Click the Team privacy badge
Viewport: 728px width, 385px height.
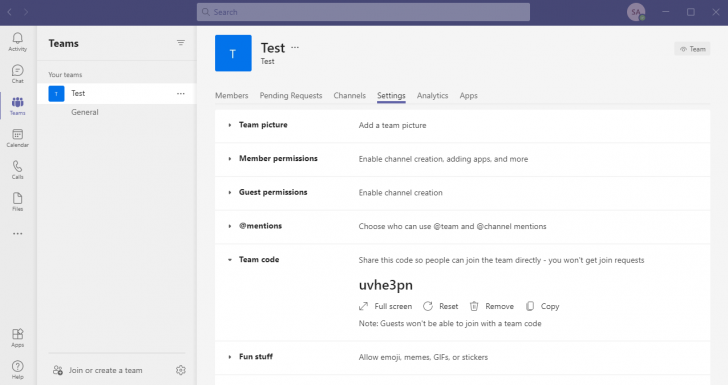pos(692,49)
